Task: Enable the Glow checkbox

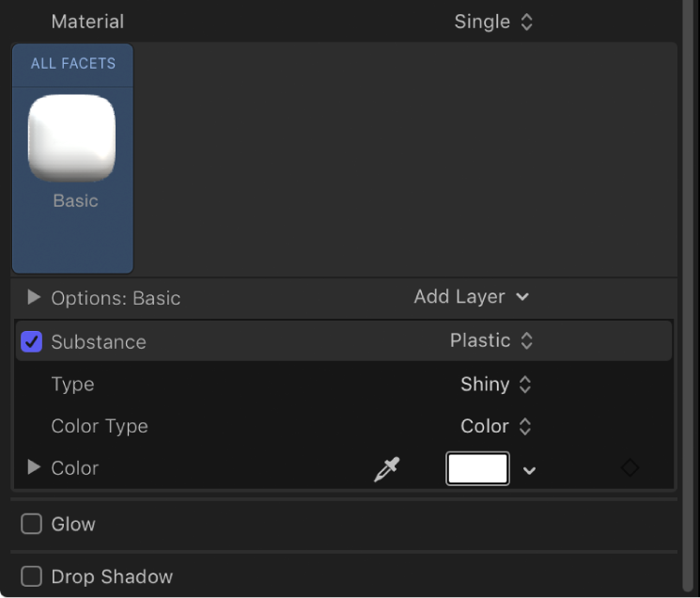Action: pos(32,524)
